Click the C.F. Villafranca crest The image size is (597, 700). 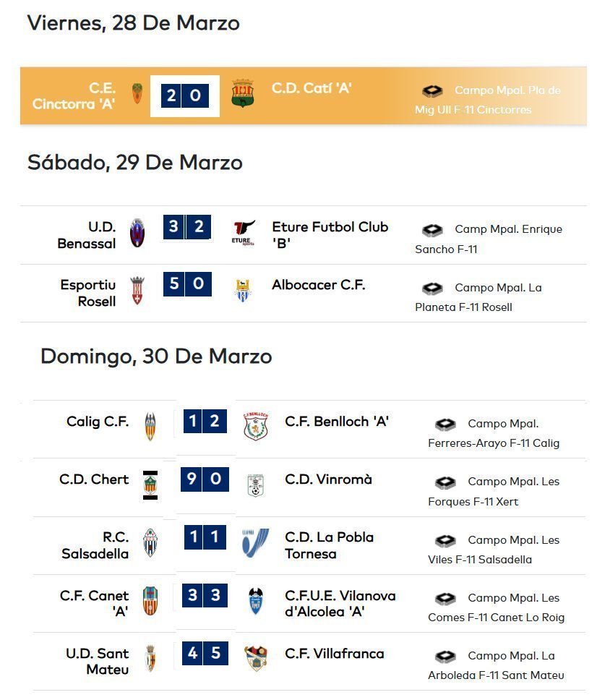click(x=256, y=659)
